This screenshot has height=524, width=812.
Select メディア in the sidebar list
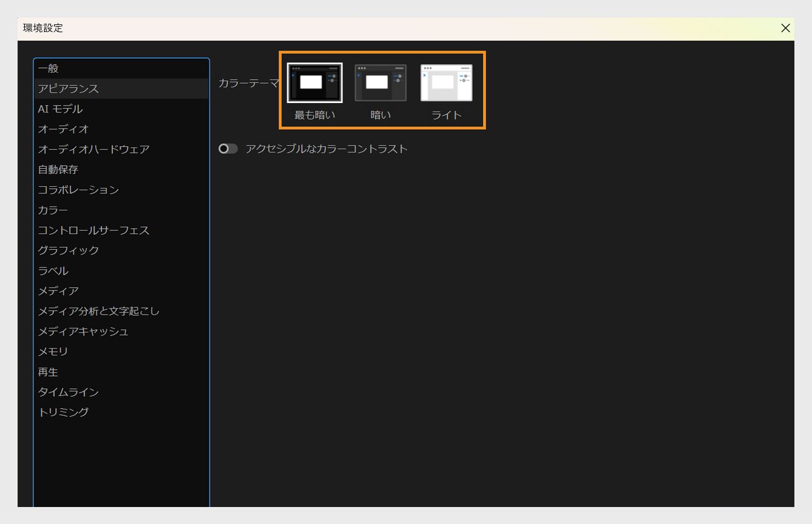121,291
